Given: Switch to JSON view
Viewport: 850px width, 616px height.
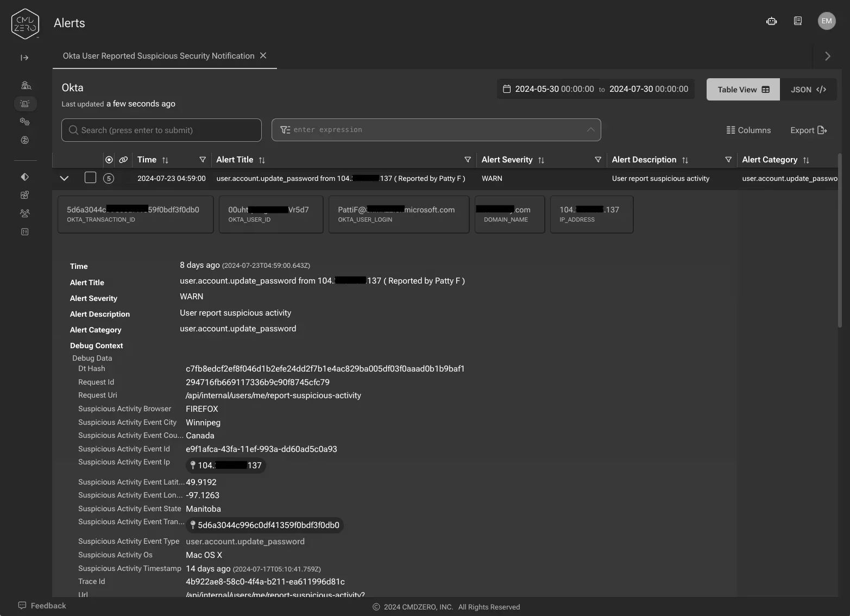Looking at the screenshot, I should click(808, 90).
